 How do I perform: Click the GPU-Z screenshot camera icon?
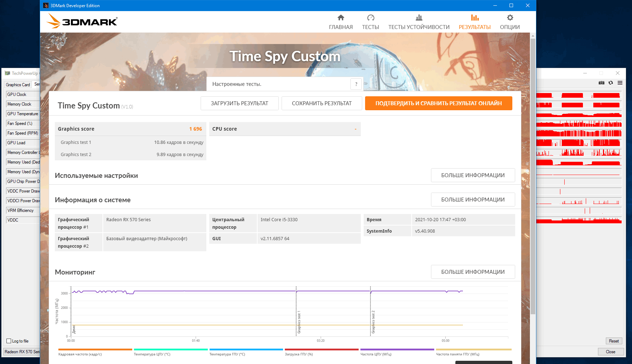pos(602,83)
